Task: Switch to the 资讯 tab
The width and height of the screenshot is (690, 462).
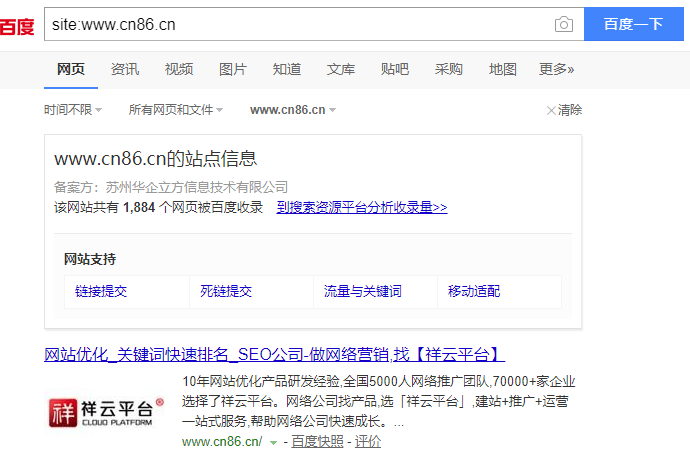Action: click(125, 69)
